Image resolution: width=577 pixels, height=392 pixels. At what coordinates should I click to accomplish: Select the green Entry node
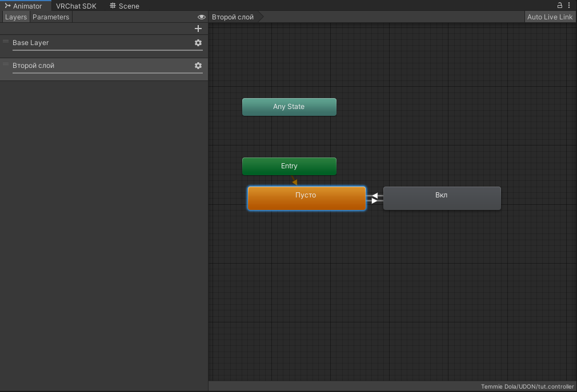click(x=289, y=166)
